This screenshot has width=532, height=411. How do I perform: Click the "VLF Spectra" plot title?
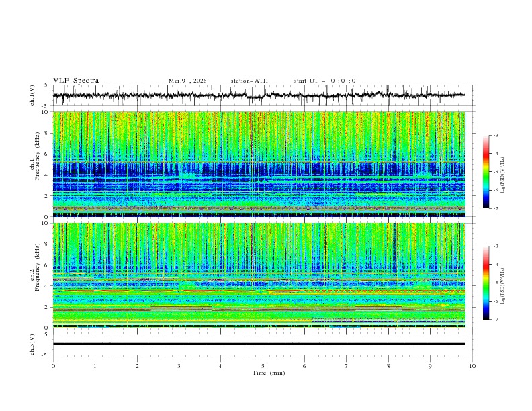click(76, 81)
